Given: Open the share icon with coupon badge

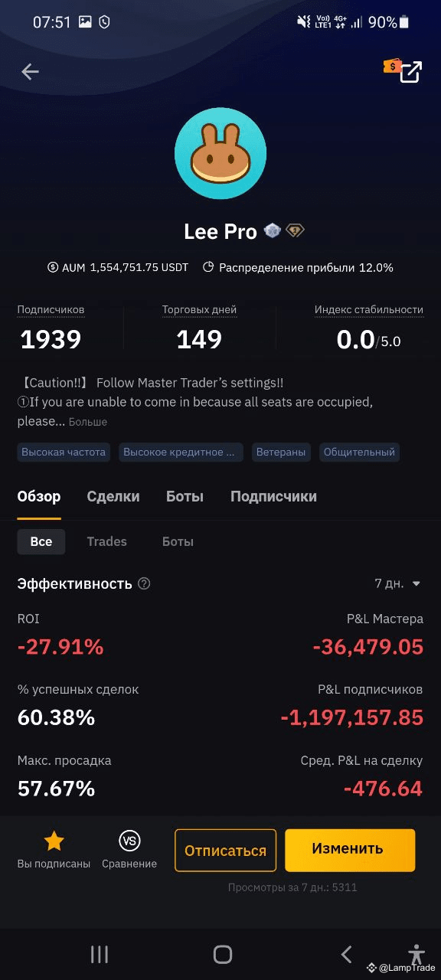Looking at the screenshot, I should tap(404, 70).
